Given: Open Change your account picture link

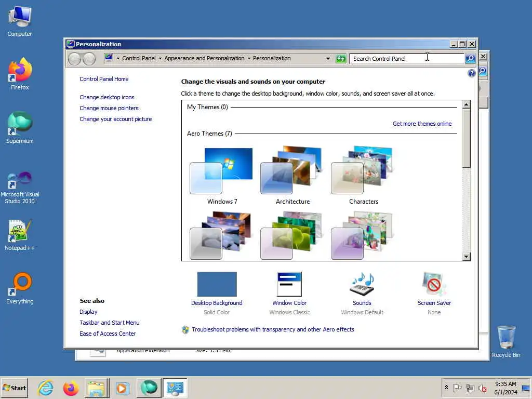Looking at the screenshot, I should (x=116, y=119).
